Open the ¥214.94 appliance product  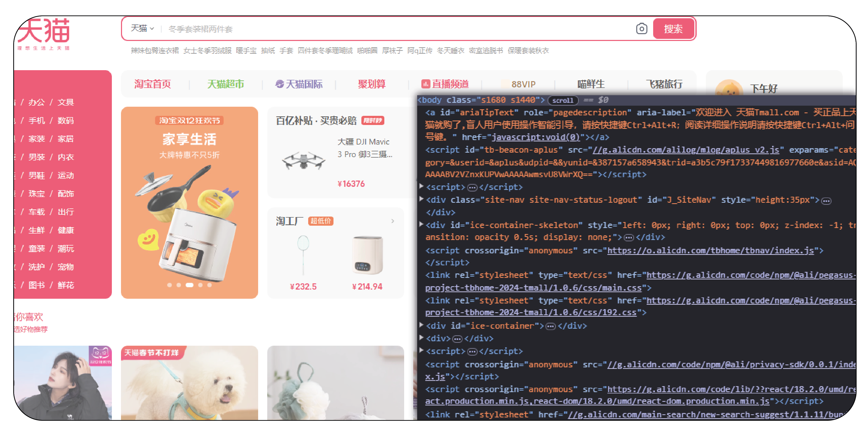(367, 263)
